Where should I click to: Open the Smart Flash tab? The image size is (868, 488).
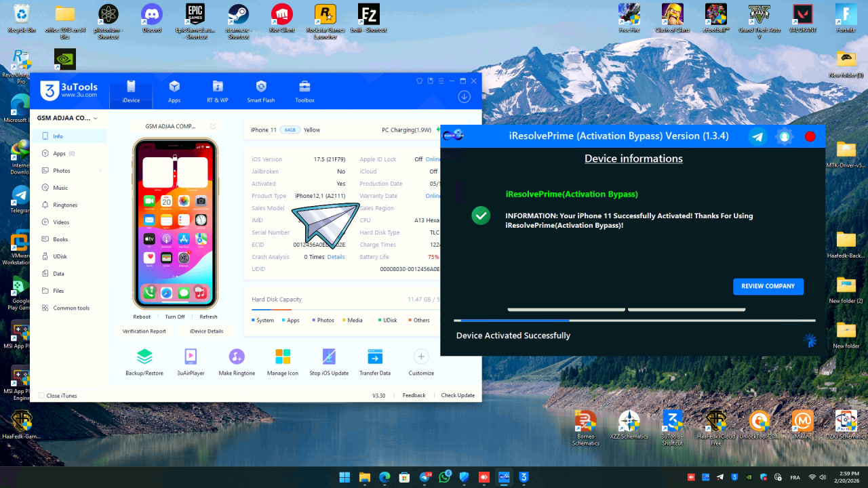pyautogui.click(x=261, y=91)
